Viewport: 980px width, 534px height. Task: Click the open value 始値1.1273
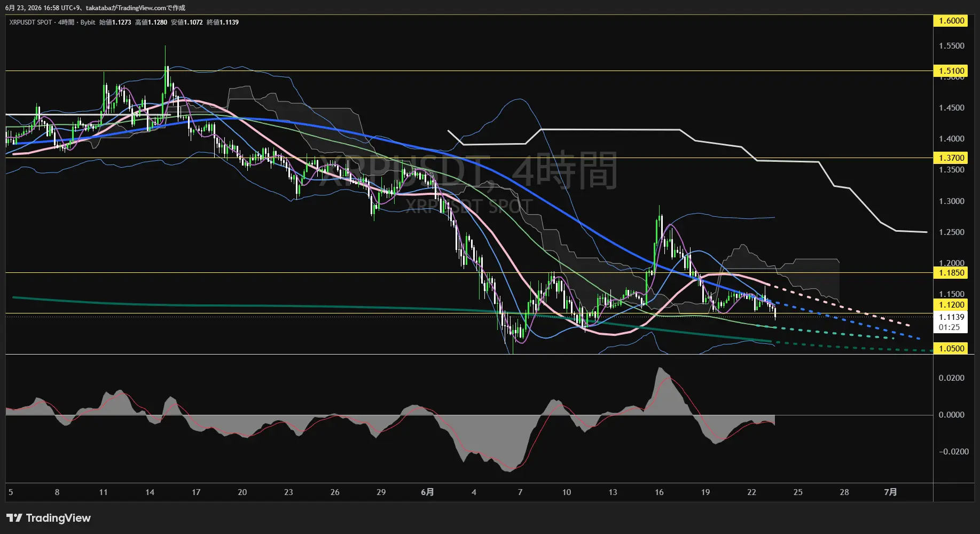pyautogui.click(x=115, y=22)
